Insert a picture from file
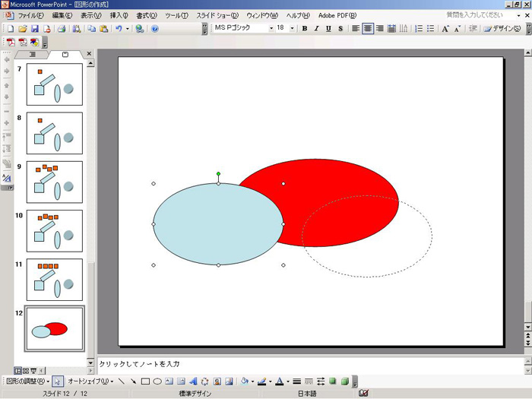Viewport: 532px width, 399px height. tap(230, 382)
